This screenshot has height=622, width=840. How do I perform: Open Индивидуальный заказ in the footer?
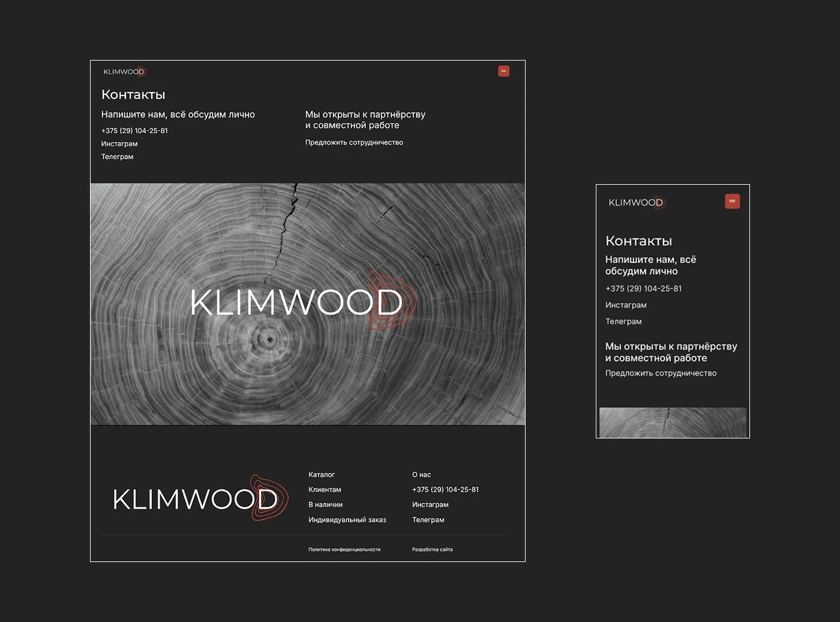(x=347, y=520)
